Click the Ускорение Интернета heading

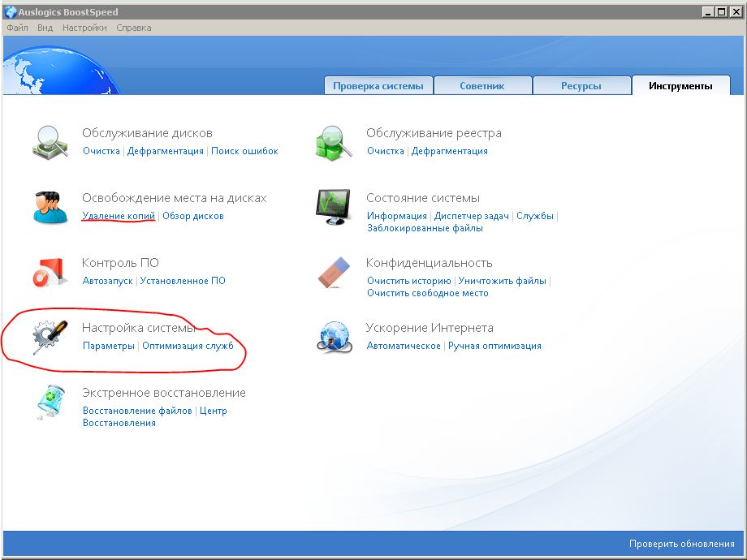(430, 328)
